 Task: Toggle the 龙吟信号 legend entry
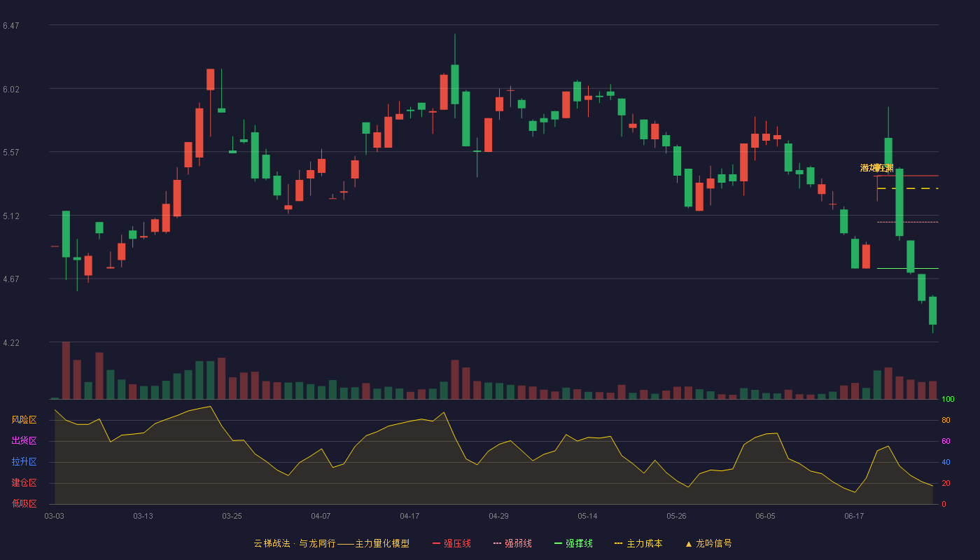(708, 543)
